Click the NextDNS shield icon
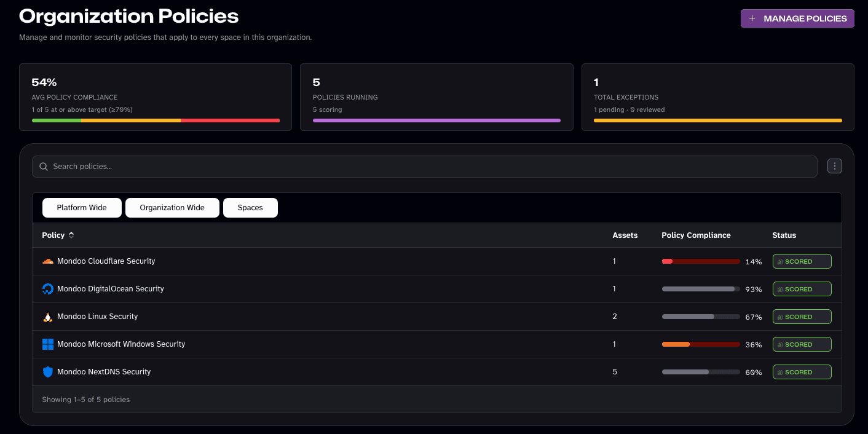 point(48,372)
